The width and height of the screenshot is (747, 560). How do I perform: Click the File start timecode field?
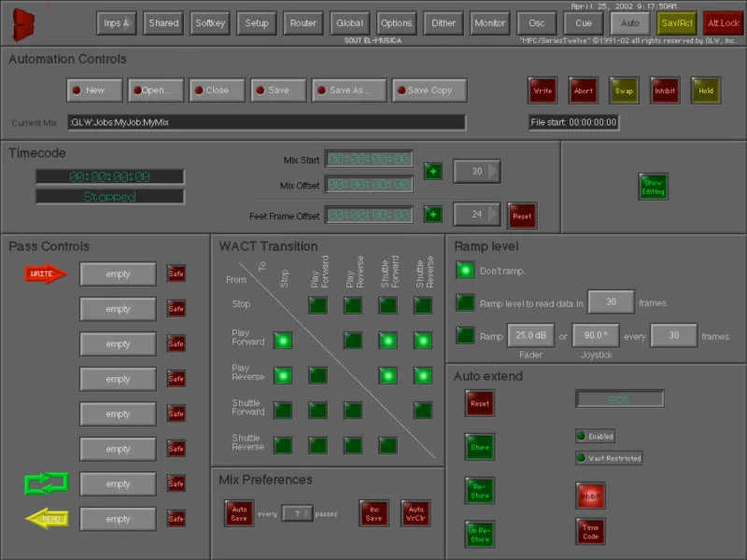(x=574, y=122)
